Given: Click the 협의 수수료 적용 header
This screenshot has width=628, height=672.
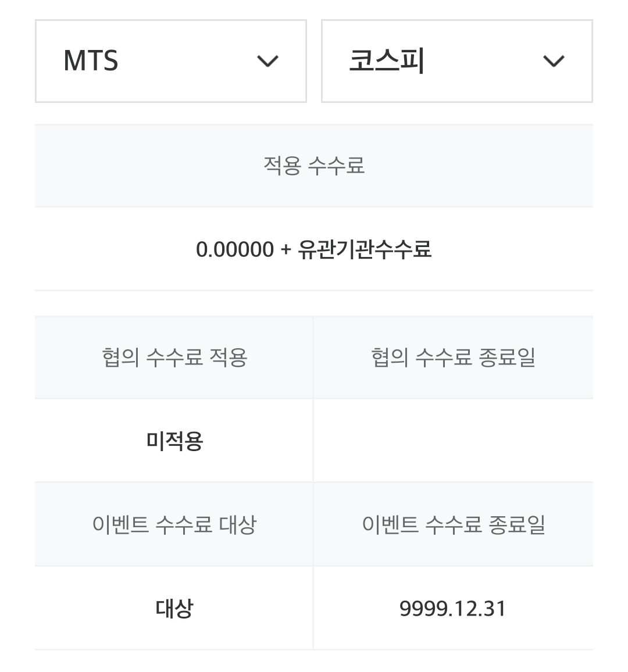Looking at the screenshot, I should (174, 357).
